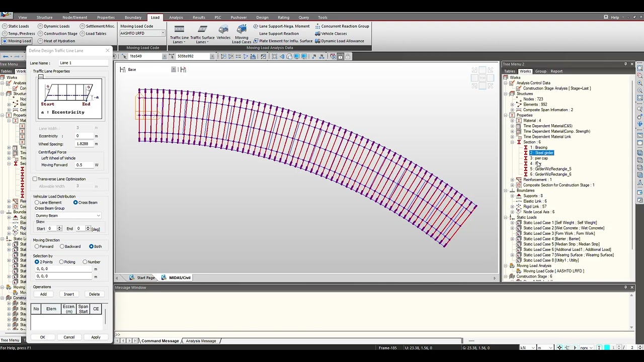Expand Static Load Case 1 node
This screenshot has height=362, width=644.
(512, 223)
